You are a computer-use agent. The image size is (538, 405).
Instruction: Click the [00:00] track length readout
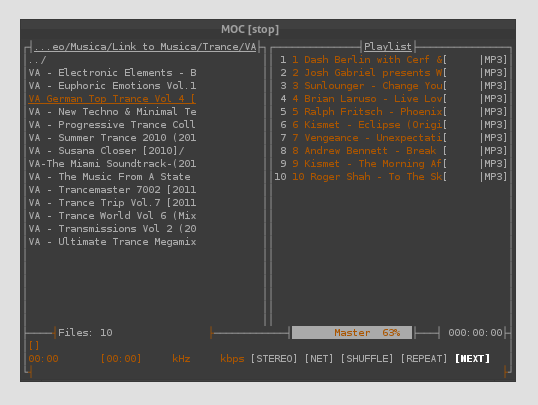point(121,359)
